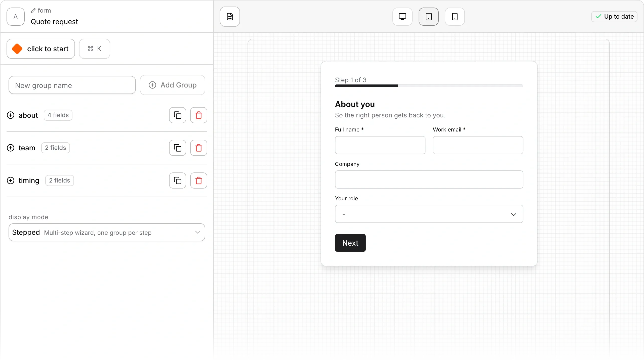The height and width of the screenshot is (362, 644).
Task: Click the pencil icon next to form
Action: pos(33,11)
